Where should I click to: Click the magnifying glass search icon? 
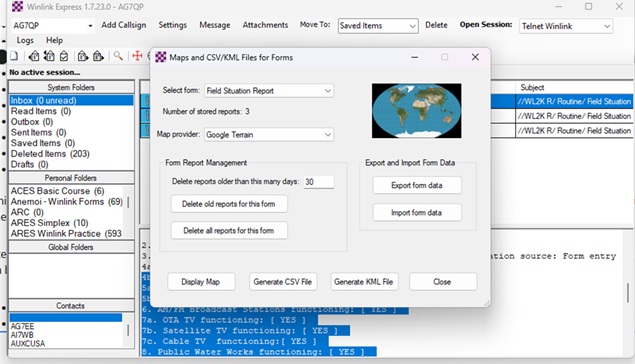tap(118, 56)
